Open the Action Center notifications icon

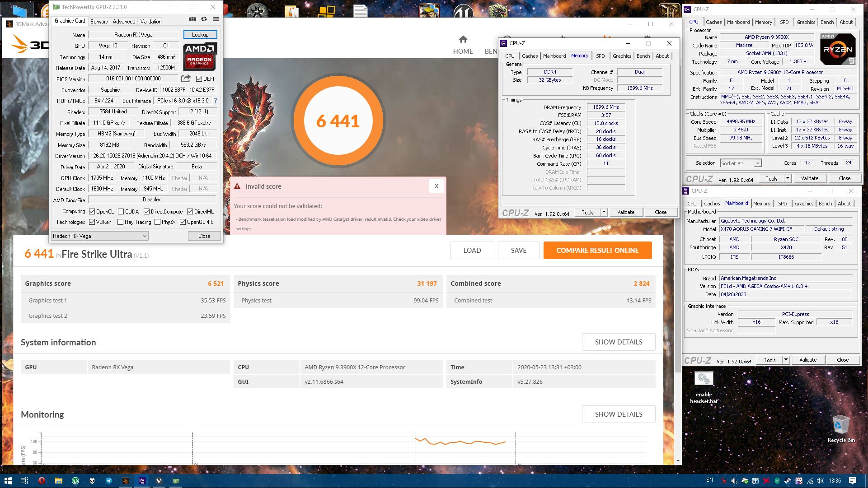coord(853,481)
